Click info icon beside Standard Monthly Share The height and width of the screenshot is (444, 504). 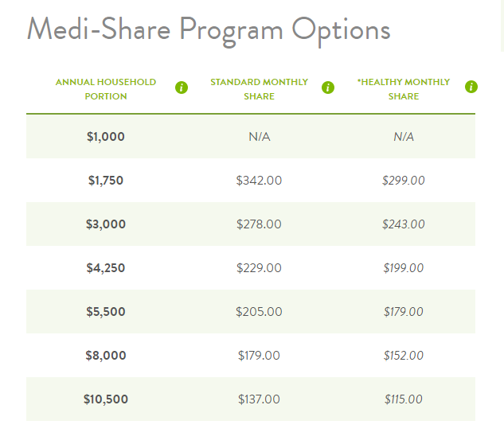[328, 88]
